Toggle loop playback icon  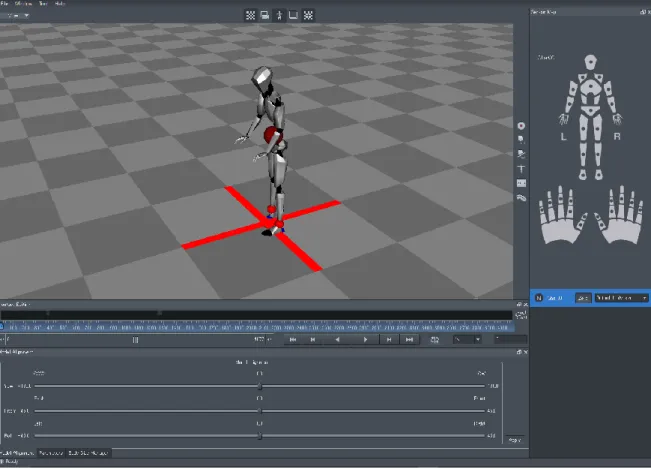click(435, 340)
